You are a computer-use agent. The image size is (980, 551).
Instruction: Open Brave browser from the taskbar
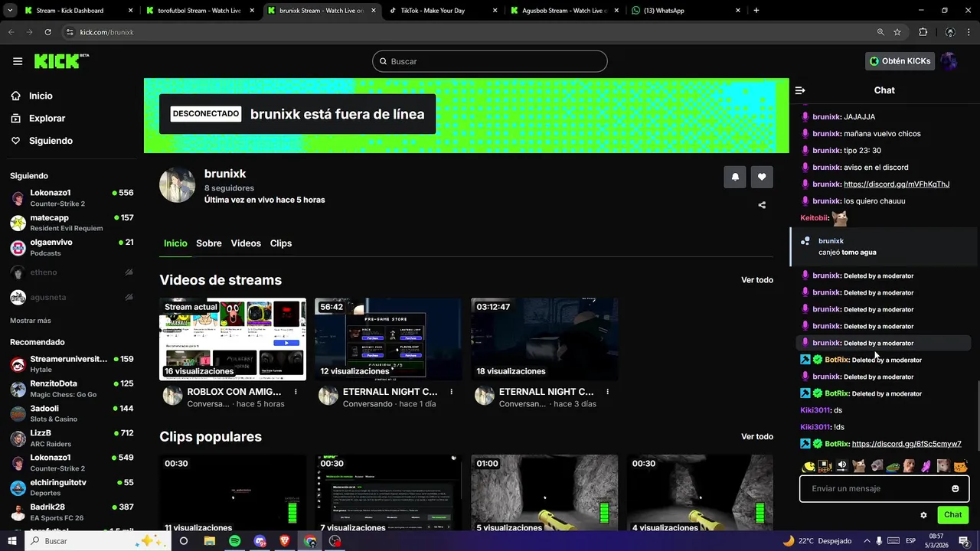(285, 541)
